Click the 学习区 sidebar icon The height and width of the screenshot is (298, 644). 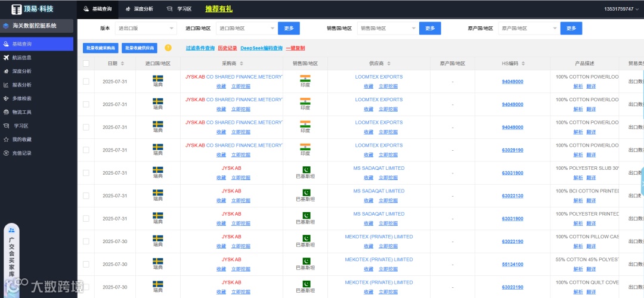(x=6, y=126)
